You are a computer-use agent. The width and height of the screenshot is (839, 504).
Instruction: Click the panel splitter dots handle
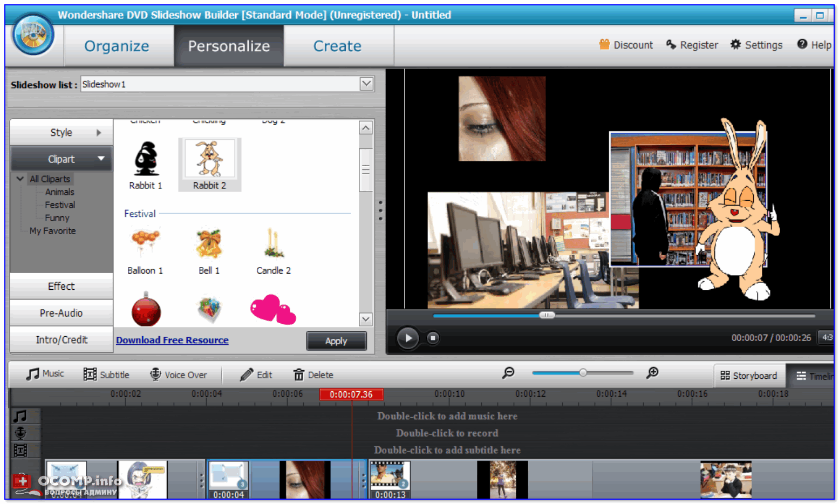click(x=380, y=210)
